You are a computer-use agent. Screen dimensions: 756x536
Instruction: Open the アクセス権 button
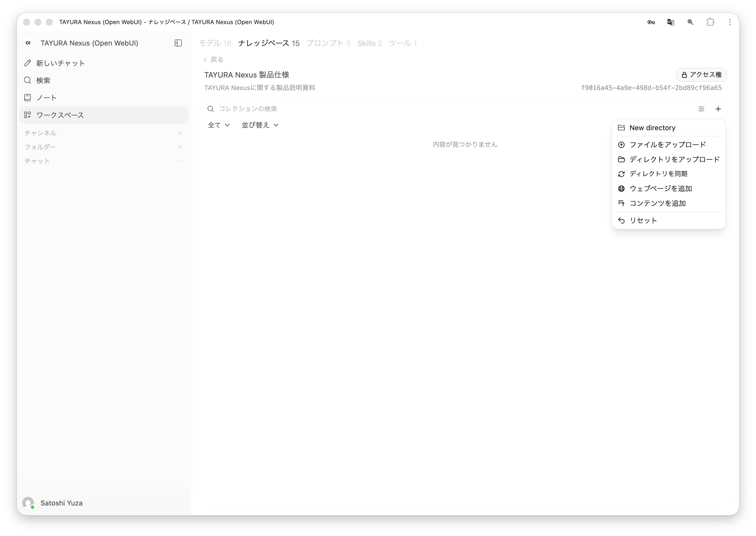point(701,75)
